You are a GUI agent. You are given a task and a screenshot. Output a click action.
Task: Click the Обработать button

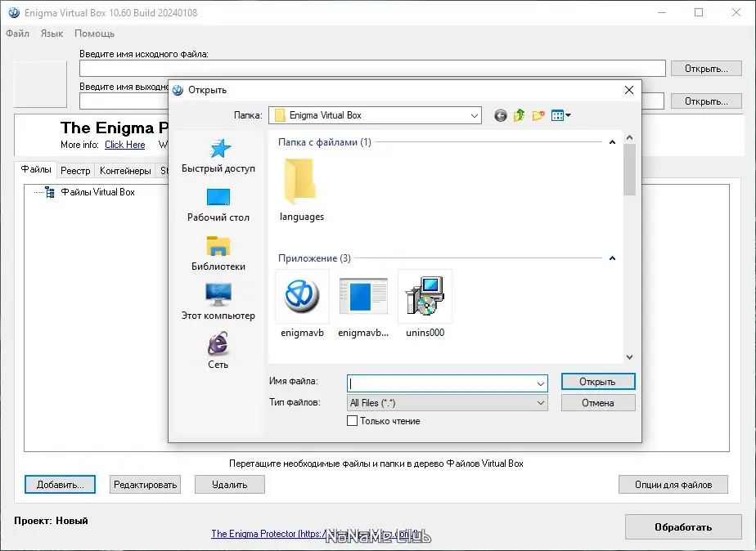[x=683, y=527]
